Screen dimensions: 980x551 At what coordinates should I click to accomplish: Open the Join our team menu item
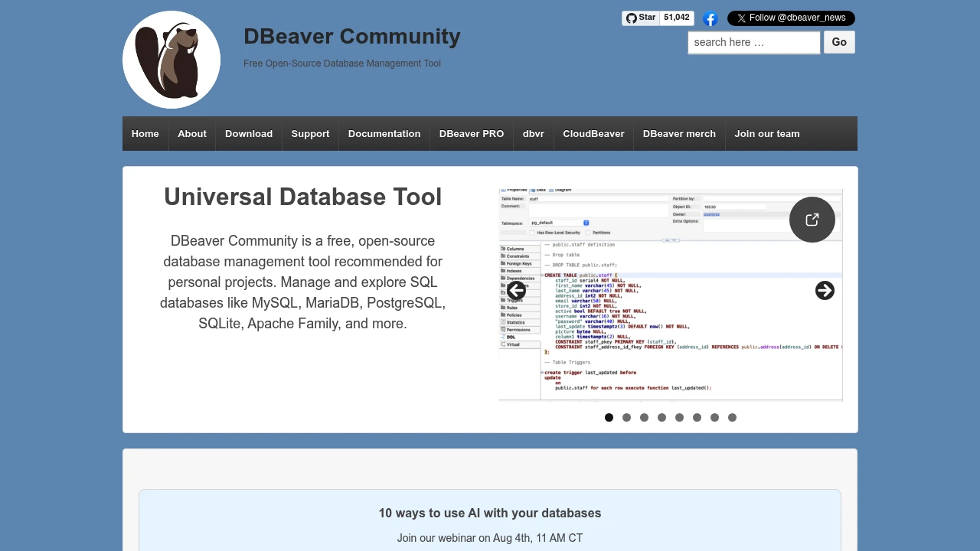767,134
